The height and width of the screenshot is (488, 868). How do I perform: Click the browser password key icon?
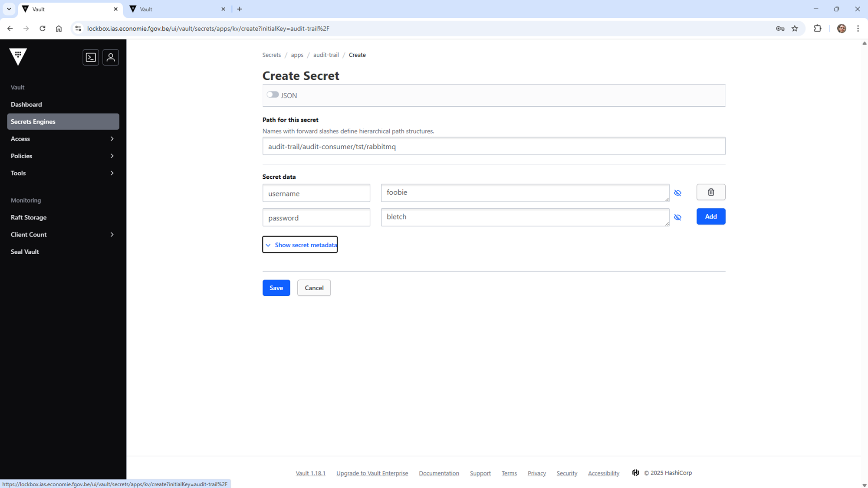coord(780,29)
